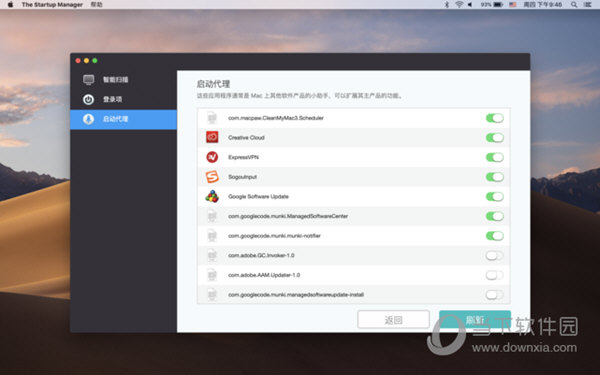Select com.macpaw.CleanMyMac3.Scheduler text
This screenshot has width=600, height=375.
click(x=276, y=118)
